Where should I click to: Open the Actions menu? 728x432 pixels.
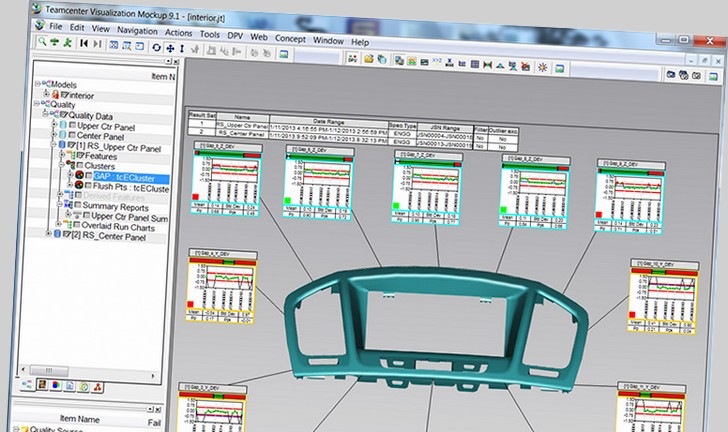[x=178, y=33]
